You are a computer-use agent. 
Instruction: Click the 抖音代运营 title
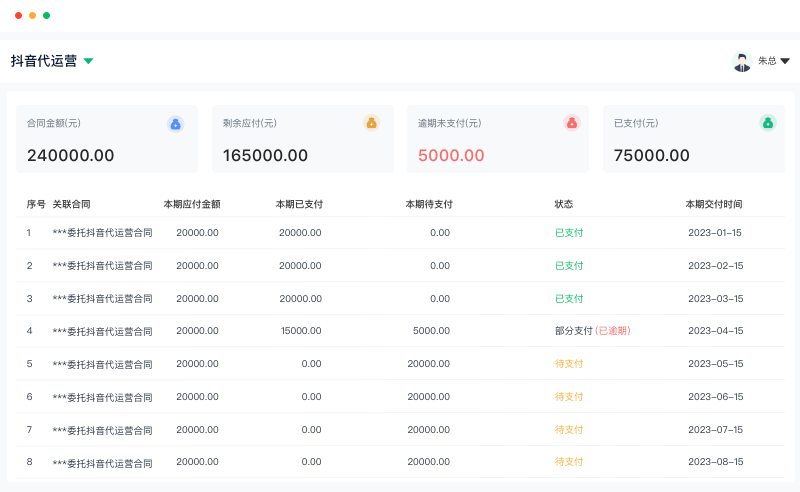(44, 61)
